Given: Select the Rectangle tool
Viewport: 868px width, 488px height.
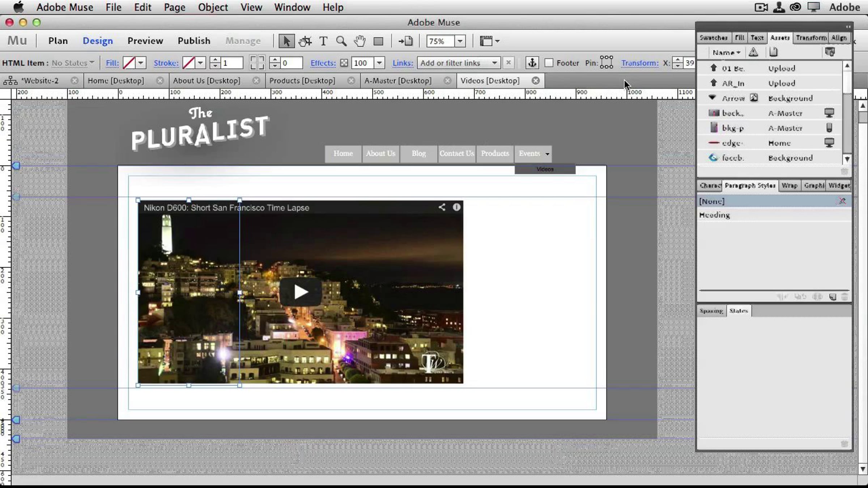Looking at the screenshot, I should (378, 42).
